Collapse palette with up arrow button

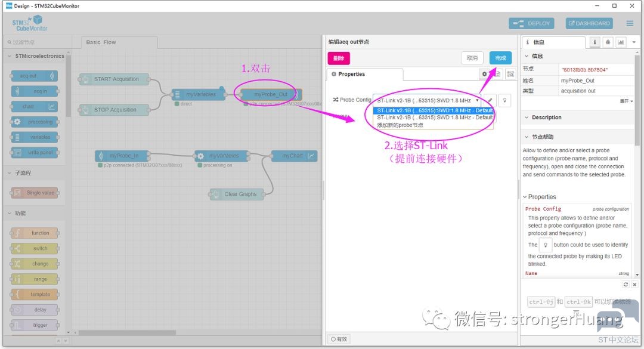point(58,341)
